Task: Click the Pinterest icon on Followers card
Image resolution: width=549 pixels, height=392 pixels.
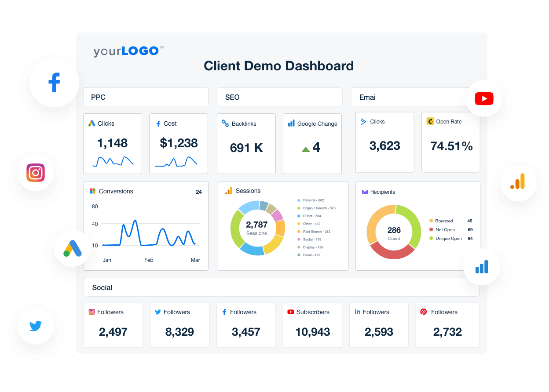Action: pos(423,312)
